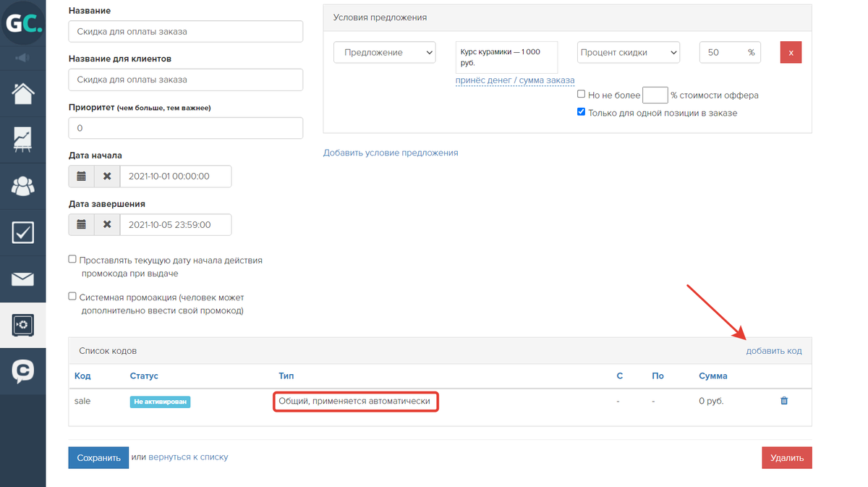Click the % стоимости оффера limit field
Screen dimensions: 868x487
point(655,96)
